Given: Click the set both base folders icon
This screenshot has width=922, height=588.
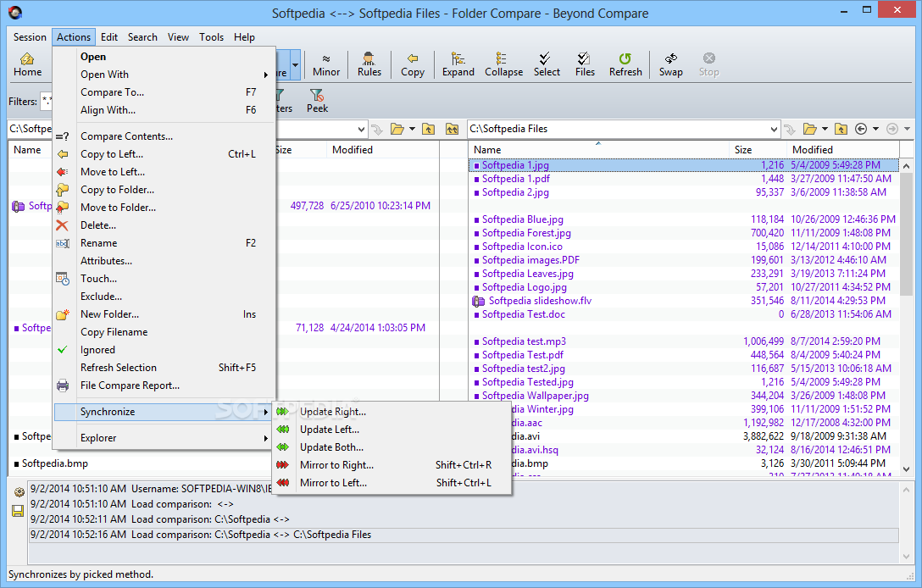Looking at the screenshot, I should coord(452,129).
